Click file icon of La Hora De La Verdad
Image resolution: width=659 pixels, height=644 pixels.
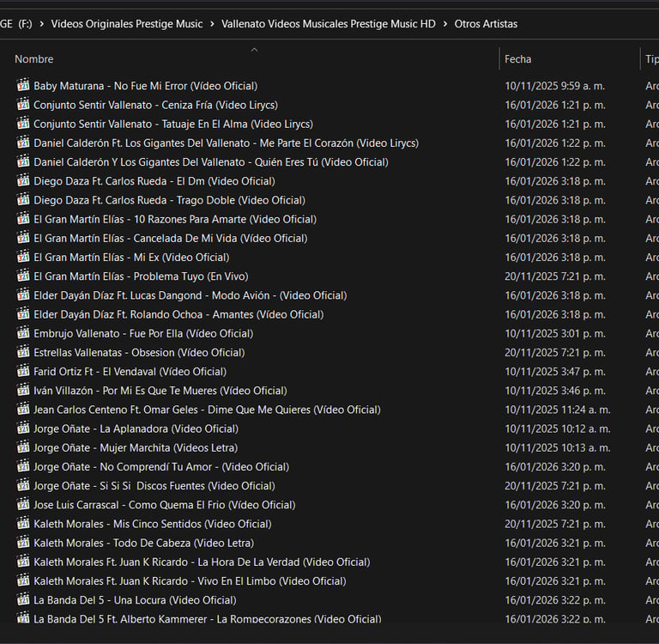[x=23, y=562]
